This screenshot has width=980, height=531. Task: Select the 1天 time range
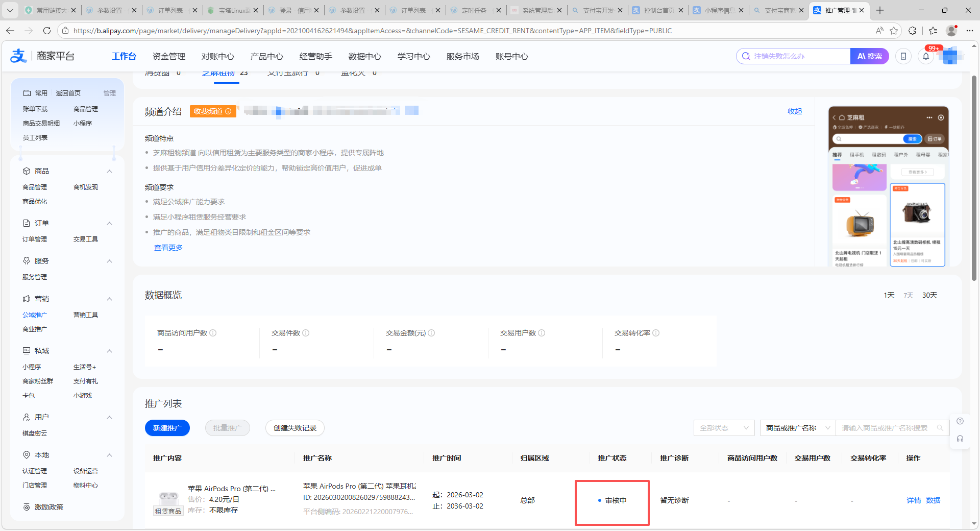tap(889, 295)
